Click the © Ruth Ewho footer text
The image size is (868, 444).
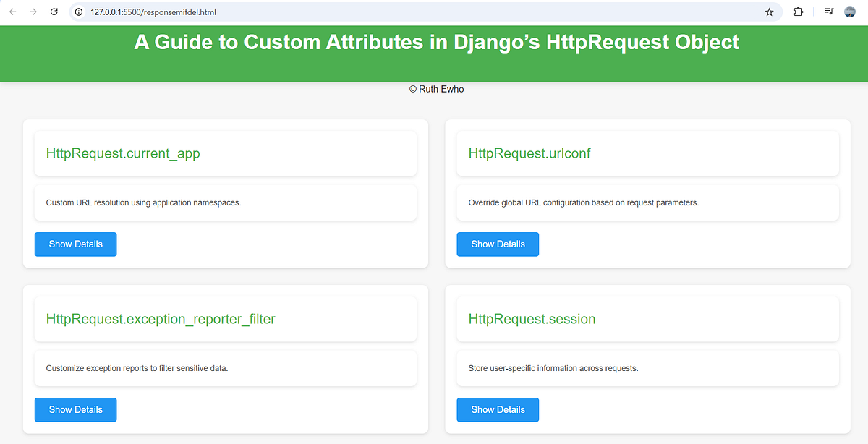436,89
